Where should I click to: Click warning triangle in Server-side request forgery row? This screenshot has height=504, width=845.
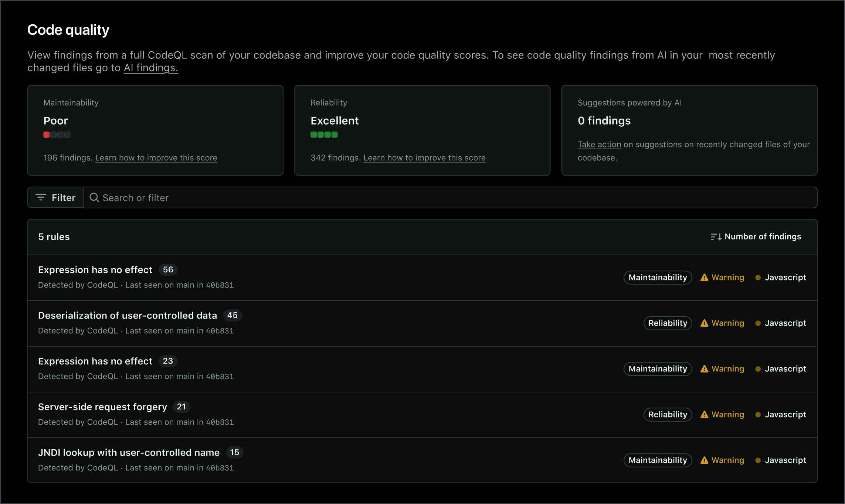point(705,415)
